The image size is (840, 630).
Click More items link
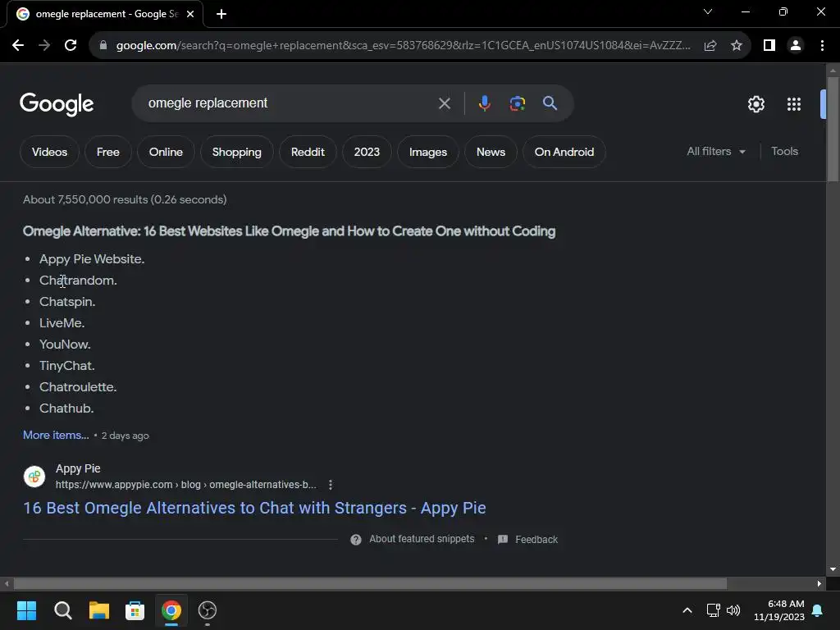pos(56,435)
